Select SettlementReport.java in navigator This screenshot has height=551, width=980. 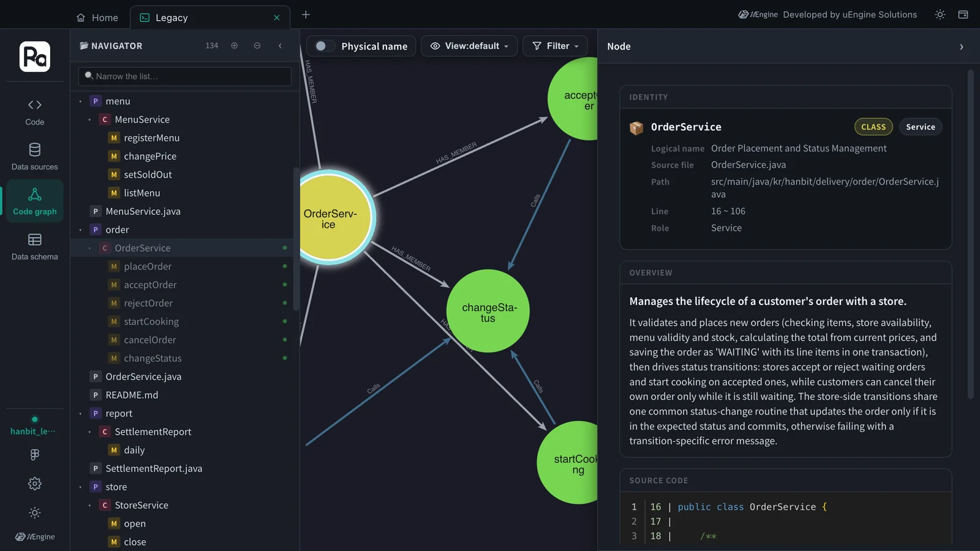coord(154,468)
